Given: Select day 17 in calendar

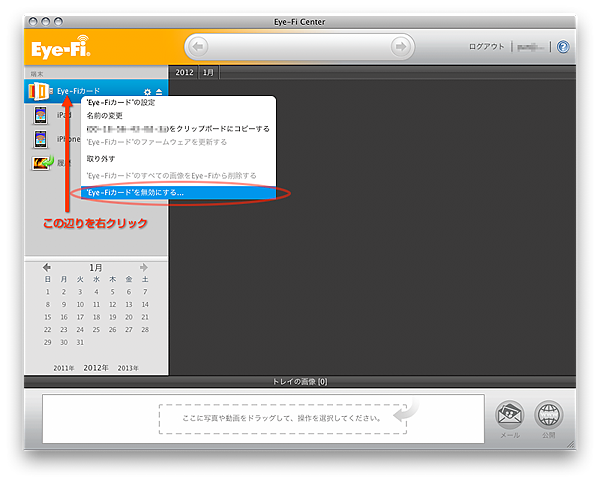Looking at the screenshot, I should pos(80,317).
